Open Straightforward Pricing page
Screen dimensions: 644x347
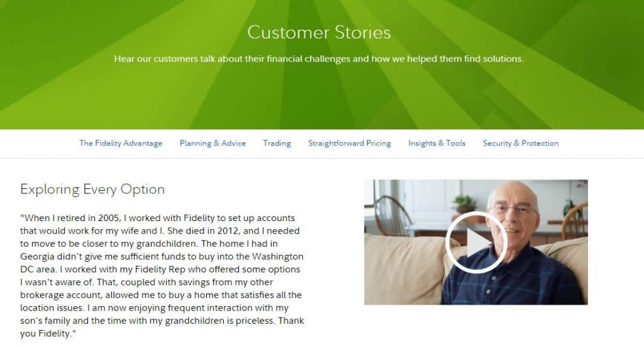click(350, 143)
